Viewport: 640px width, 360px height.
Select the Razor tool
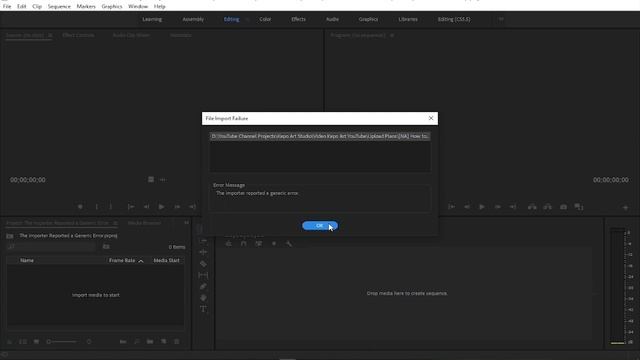203,264
